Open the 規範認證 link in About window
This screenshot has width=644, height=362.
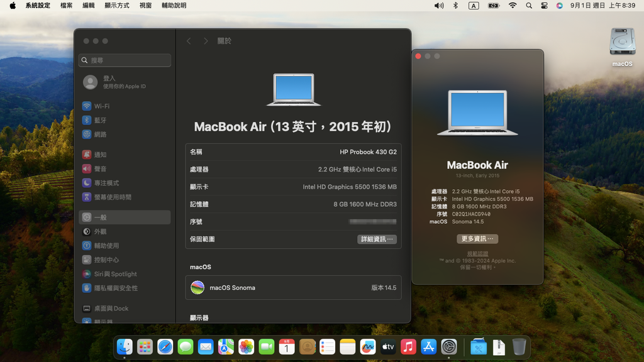477,254
